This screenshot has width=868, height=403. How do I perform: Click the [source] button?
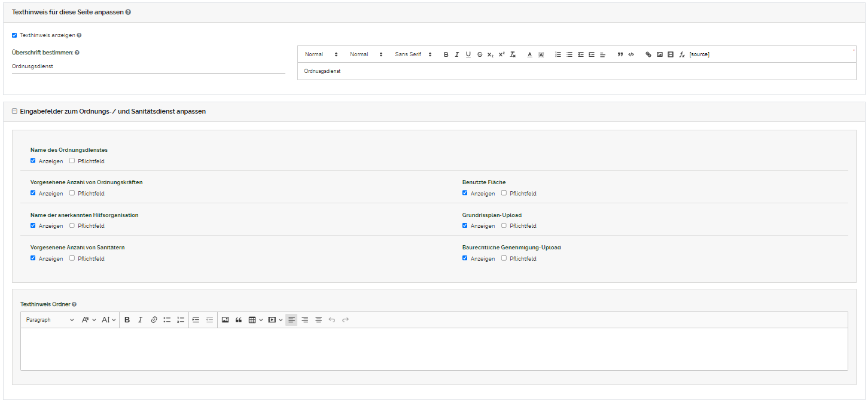pos(699,54)
